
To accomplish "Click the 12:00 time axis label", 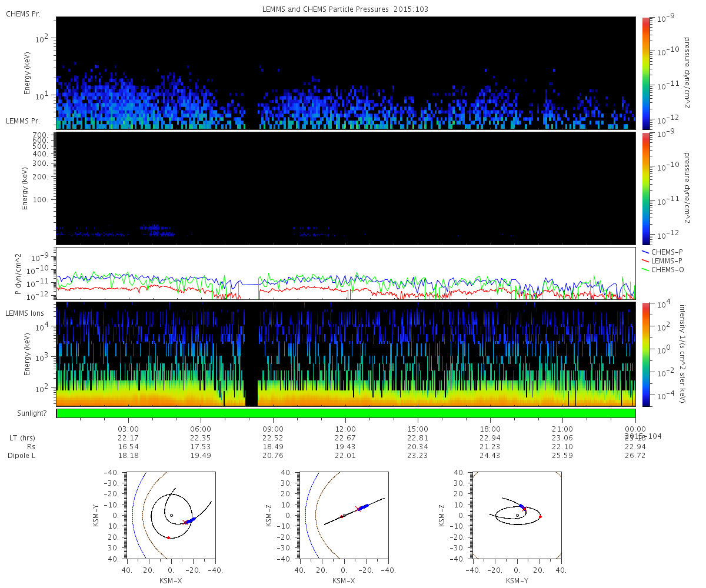I will [345, 429].
